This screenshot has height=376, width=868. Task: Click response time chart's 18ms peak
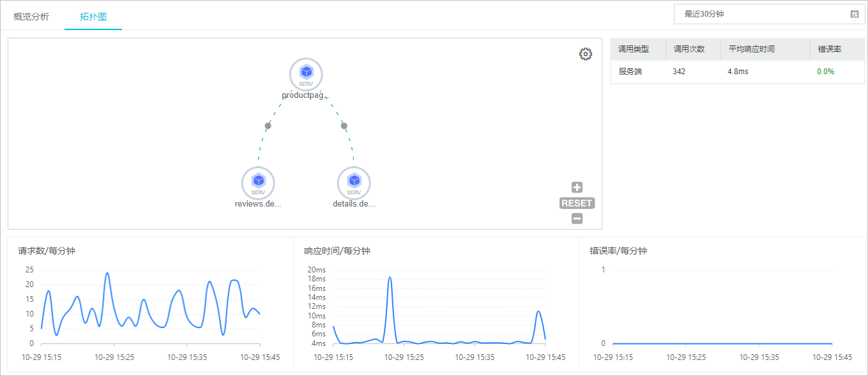click(x=390, y=278)
